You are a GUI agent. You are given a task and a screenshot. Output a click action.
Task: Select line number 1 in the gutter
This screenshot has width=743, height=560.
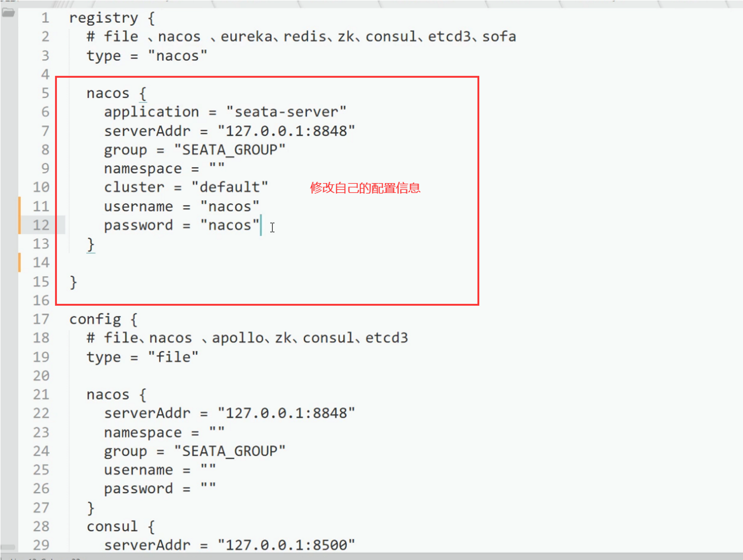[46, 18]
